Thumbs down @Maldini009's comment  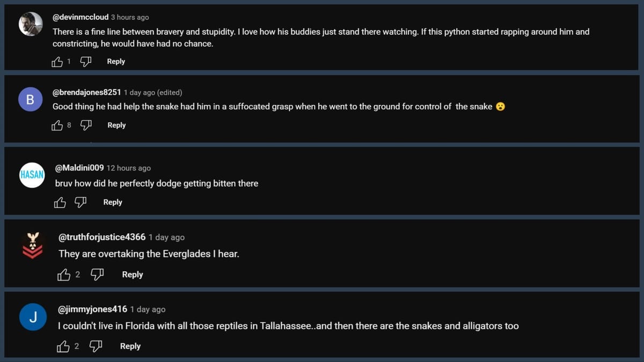pos(80,202)
